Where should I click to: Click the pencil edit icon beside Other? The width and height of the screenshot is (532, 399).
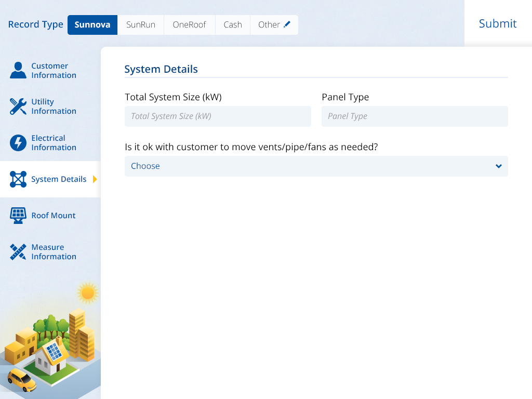click(287, 24)
